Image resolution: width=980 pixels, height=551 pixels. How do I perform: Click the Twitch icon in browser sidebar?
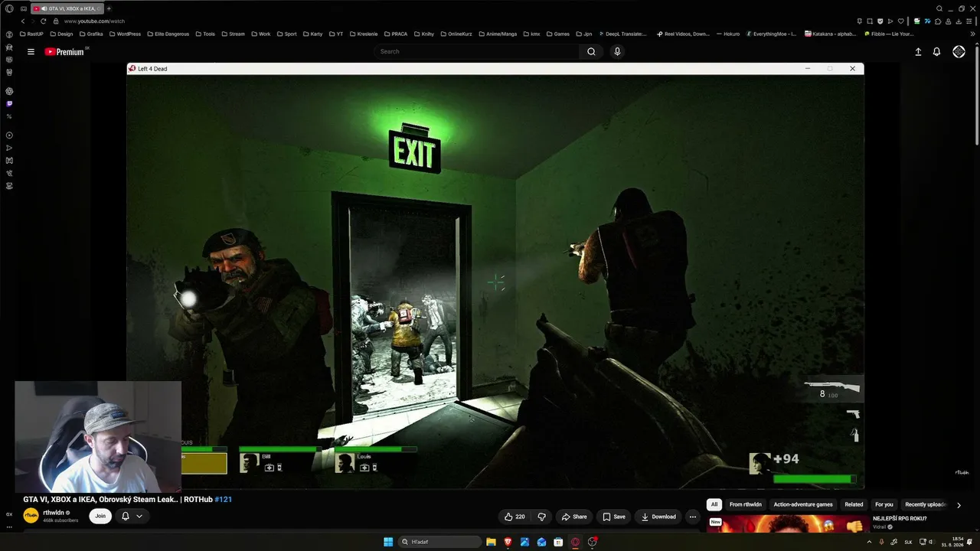pyautogui.click(x=9, y=103)
